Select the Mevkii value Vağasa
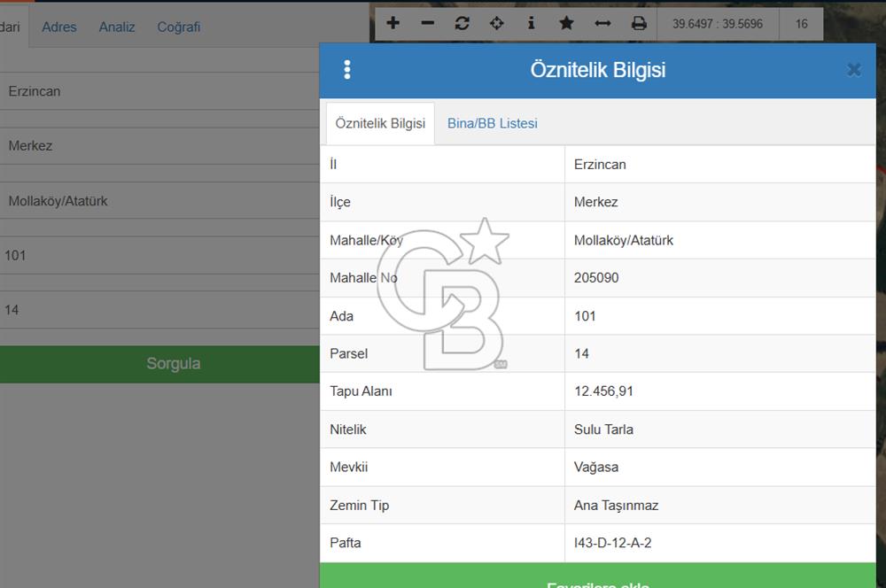The height and width of the screenshot is (588, 886). click(596, 468)
